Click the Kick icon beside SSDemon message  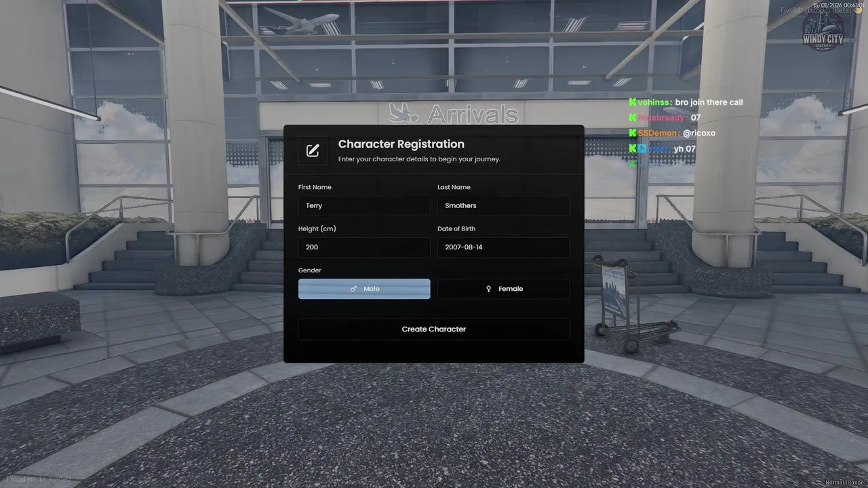[x=633, y=133]
